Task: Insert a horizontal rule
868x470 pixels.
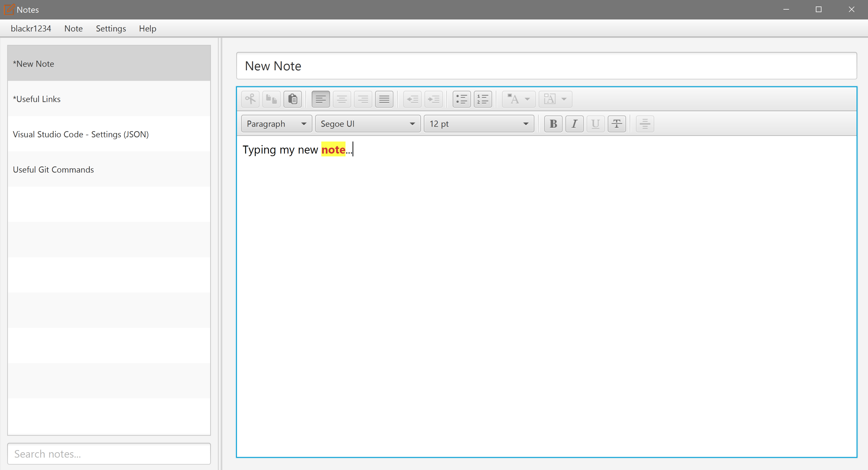Action: 645,124
